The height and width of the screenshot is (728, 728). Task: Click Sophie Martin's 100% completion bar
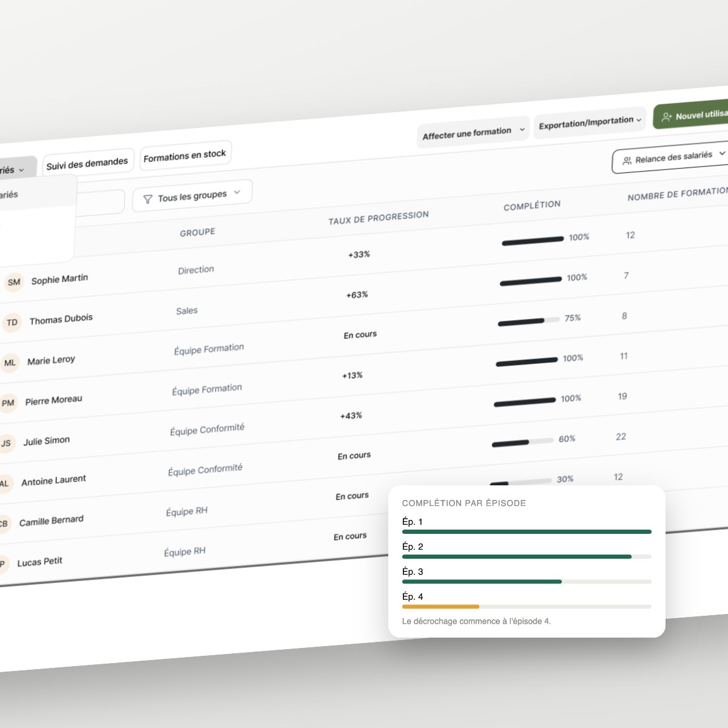(x=533, y=241)
